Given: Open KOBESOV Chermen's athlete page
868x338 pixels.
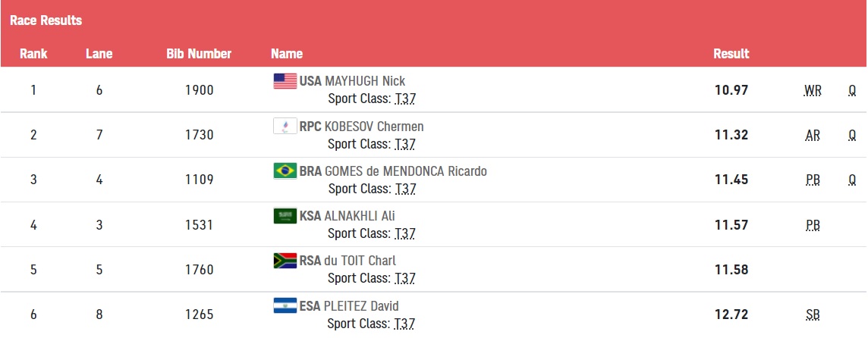Looking at the screenshot, I should 374,127.
